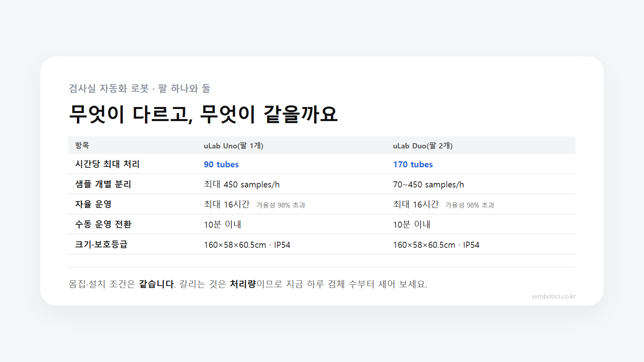
Task: Select the cell '70~450 samples/h'
Action: (428, 185)
